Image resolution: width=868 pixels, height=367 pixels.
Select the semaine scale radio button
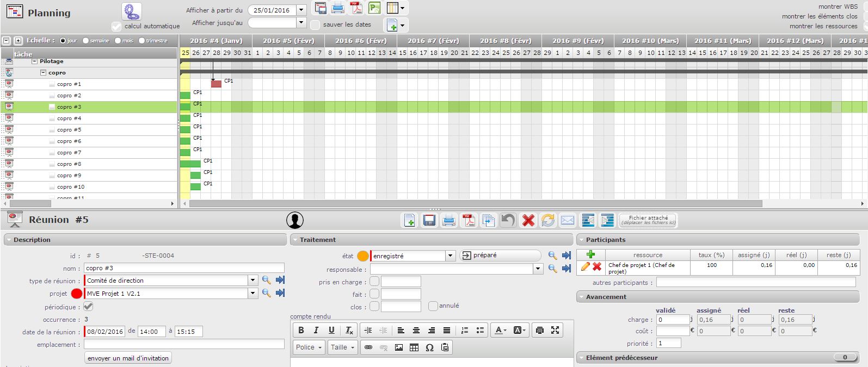point(86,41)
